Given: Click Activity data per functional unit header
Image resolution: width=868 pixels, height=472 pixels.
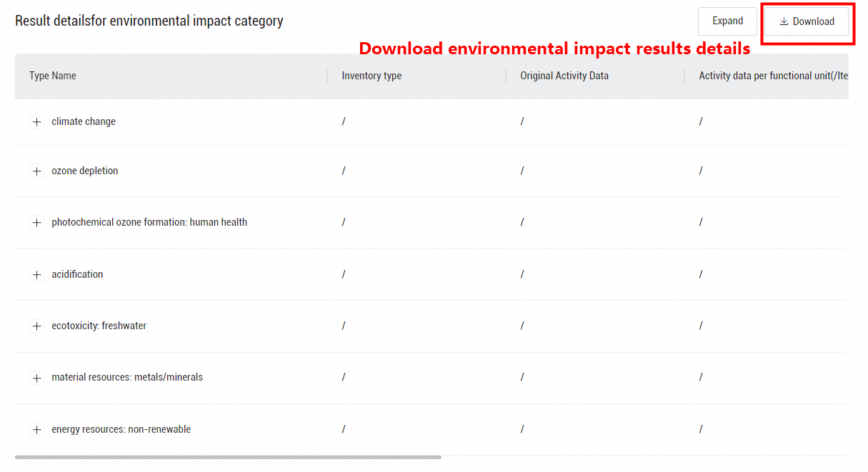Looking at the screenshot, I should coord(773,76).
